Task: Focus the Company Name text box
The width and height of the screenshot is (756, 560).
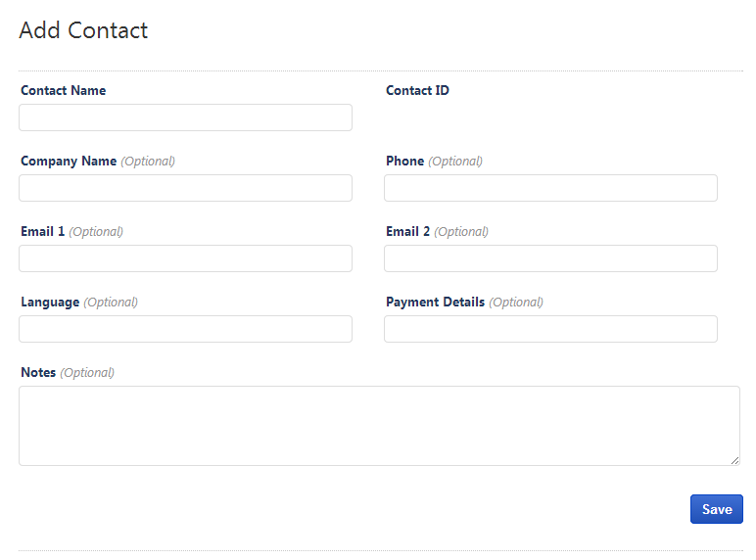Action: tap(185, 188)
